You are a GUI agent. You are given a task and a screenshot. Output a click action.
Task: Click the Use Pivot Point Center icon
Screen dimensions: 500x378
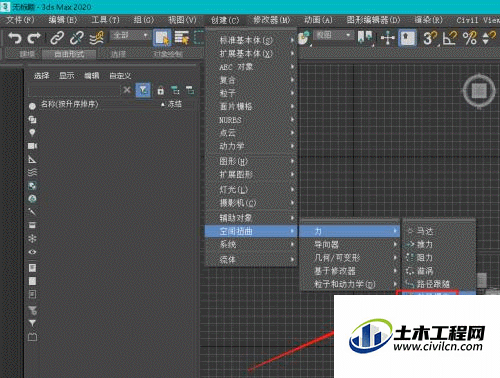[x=365, y=38]
